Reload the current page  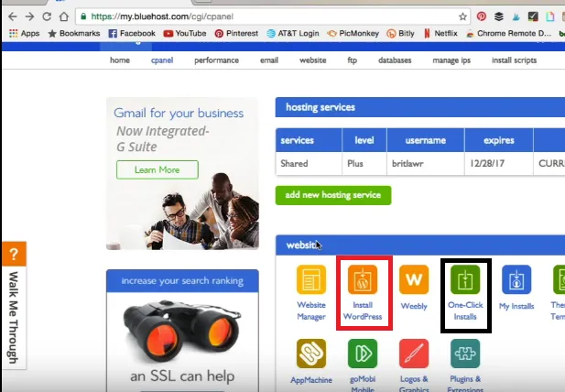[x=47, y=16]
